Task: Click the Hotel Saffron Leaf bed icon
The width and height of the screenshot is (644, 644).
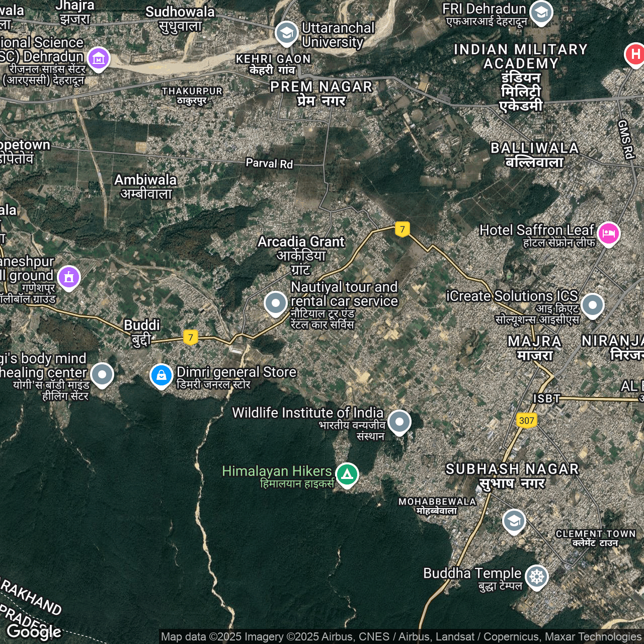Action: 608,233
